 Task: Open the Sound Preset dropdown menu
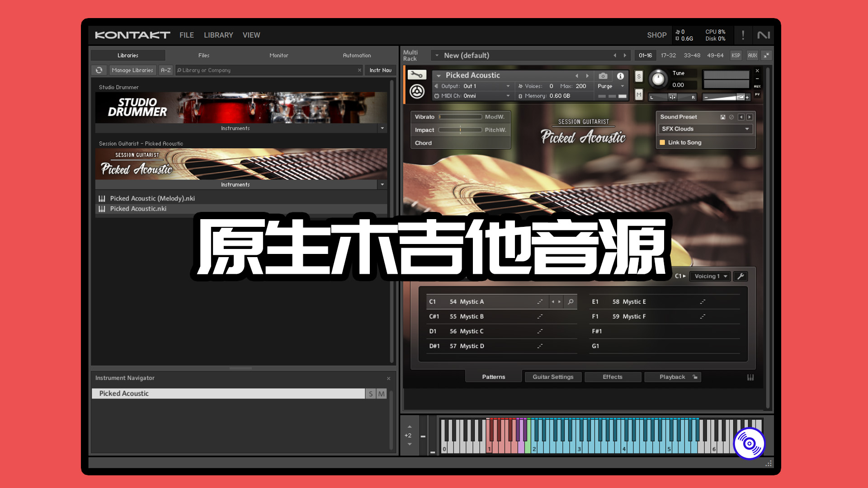[706, 129]
